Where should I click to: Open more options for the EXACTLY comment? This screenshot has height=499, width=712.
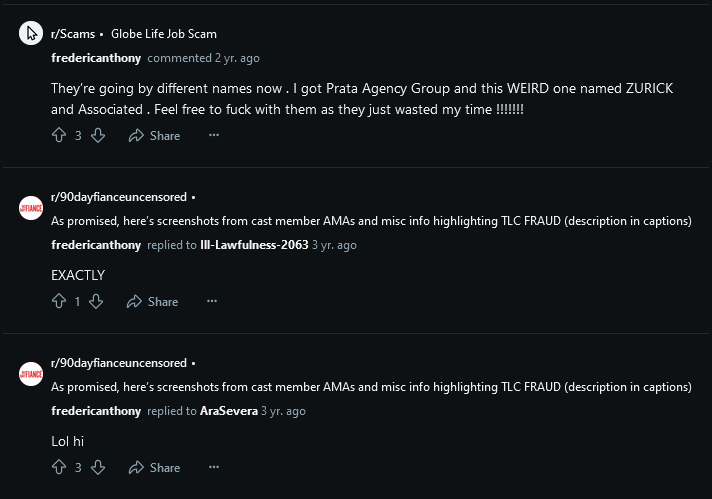[x=212, y=301]
